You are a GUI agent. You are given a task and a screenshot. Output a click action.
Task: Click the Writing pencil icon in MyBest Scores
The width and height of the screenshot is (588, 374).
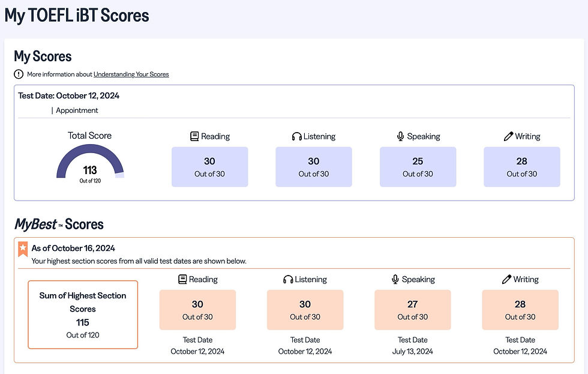pos(506,279)
